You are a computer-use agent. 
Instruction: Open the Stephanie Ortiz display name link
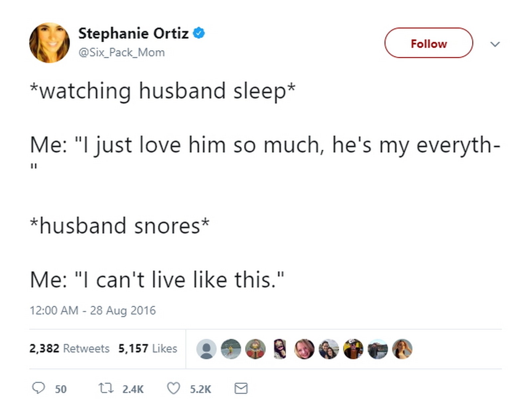(x=133, y=33)
